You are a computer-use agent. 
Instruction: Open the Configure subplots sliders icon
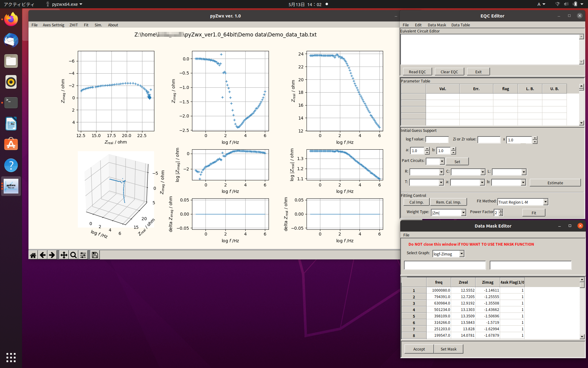[x=83, y=255]
